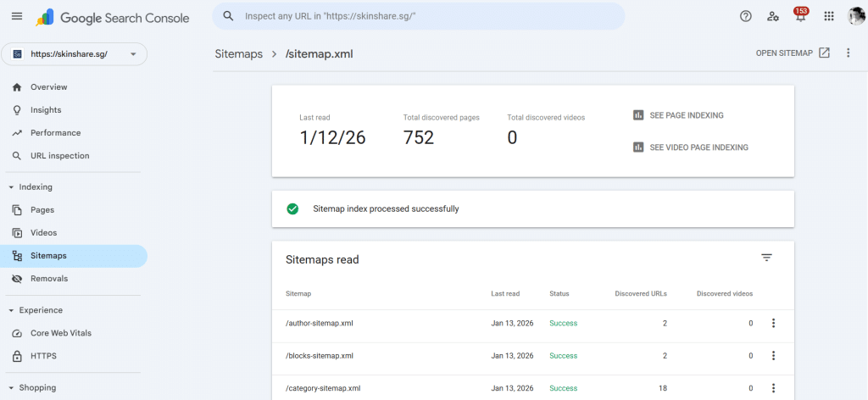Click the Core Web Vitals gauge icon
Viewport: 868px width, 400px height.
pos(17,333)
